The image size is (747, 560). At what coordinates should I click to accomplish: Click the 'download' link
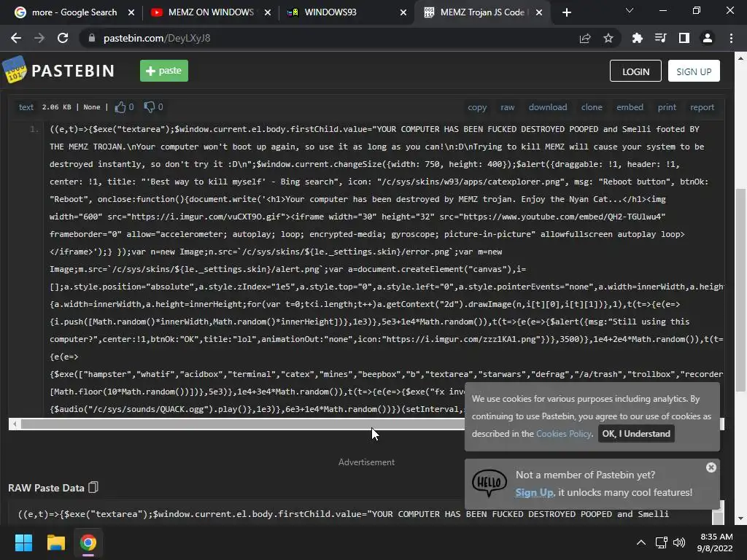coord(548,107)
